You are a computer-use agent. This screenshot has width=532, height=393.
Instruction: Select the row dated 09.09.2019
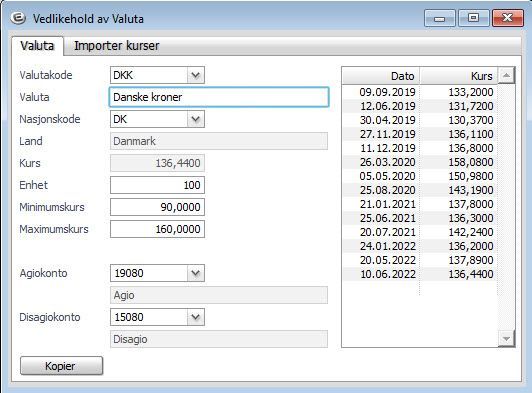[420, 92]
